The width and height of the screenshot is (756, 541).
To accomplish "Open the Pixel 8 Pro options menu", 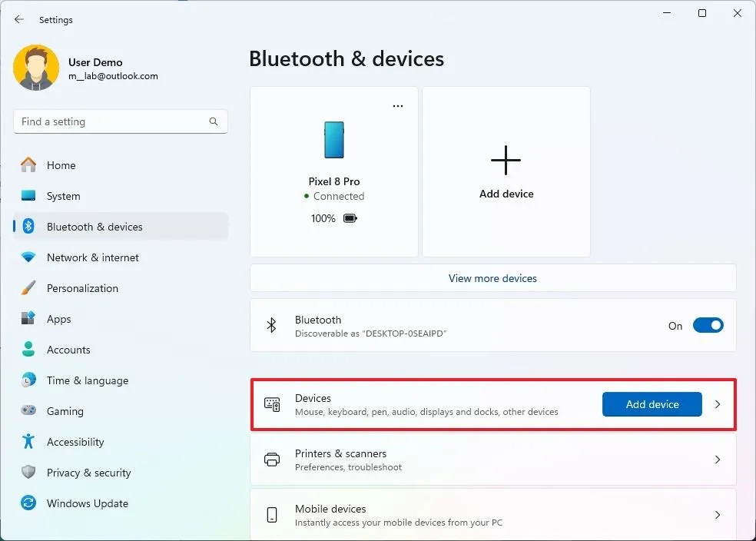I will coord(397,105).
